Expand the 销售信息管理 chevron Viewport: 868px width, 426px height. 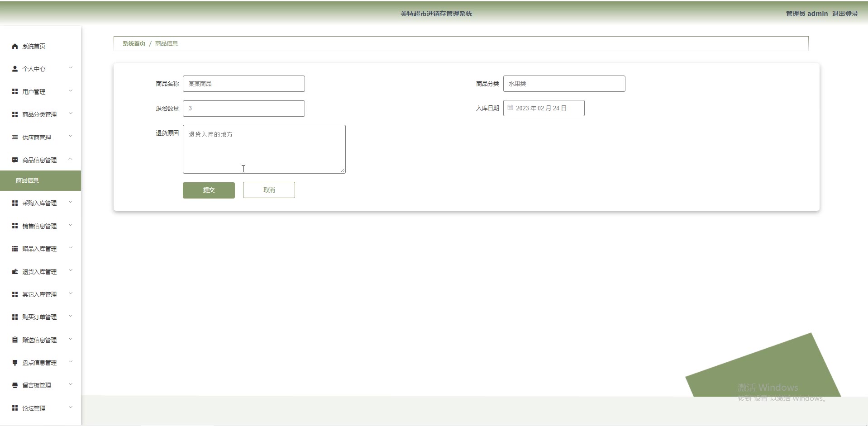71,225
